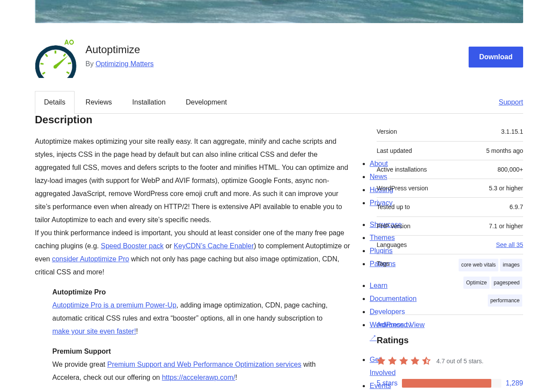Visit the accelerawp.com link
The height and width of the screenshot is (392, 558).
(x=198, y=378)
